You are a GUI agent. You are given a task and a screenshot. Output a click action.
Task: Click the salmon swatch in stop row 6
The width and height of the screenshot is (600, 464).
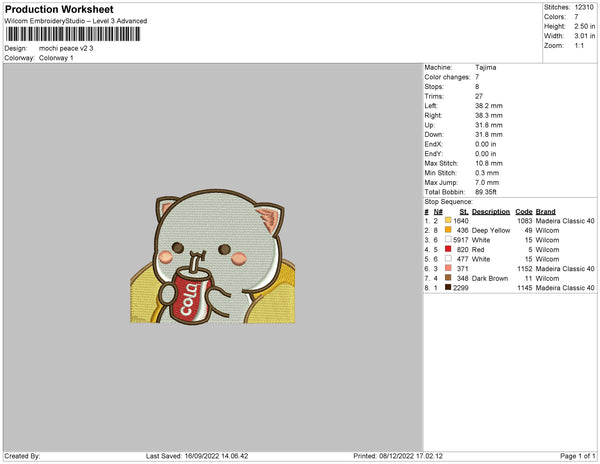pos(448,268)
